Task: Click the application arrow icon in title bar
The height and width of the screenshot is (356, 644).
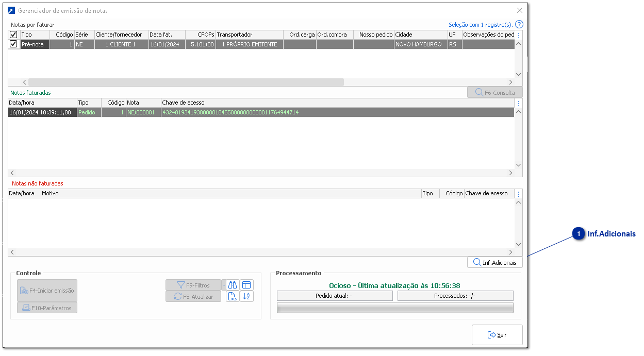Action: tap(10, 10)
